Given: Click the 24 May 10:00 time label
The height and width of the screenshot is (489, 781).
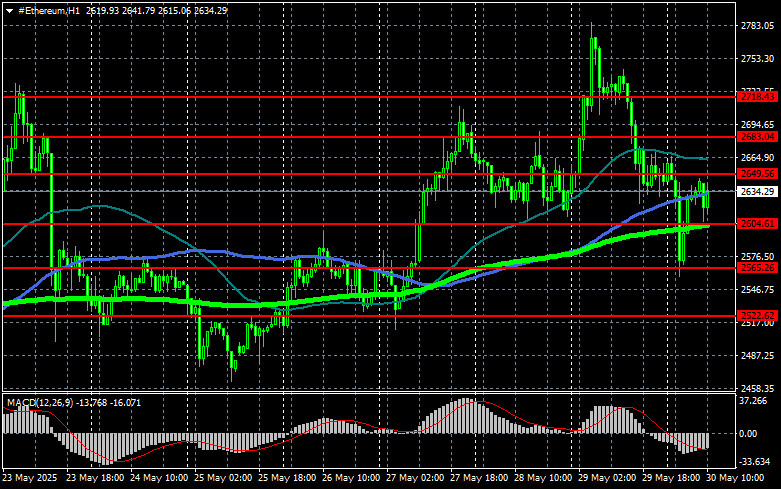Looking at the screenshot, I should click(159, 478).
